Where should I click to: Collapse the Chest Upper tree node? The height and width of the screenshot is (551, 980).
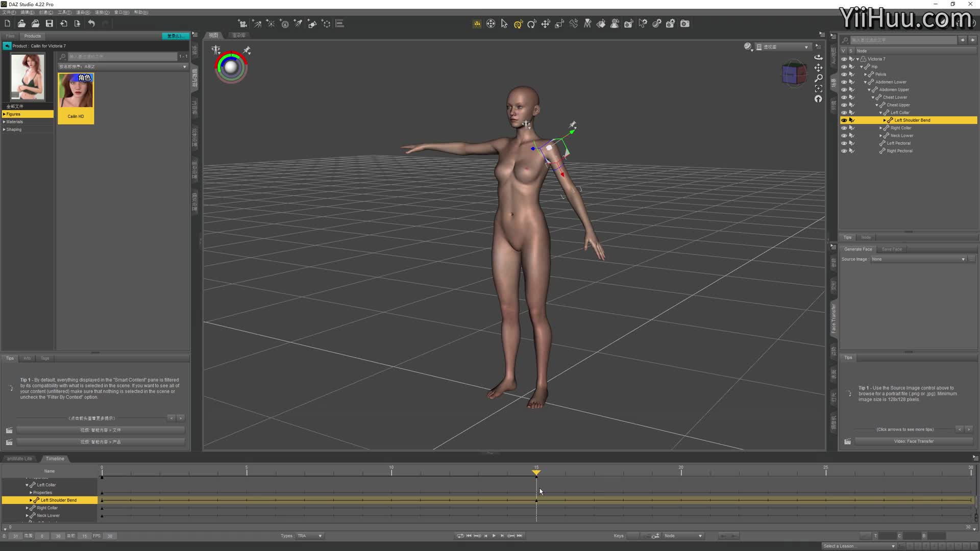click(877, 105)
